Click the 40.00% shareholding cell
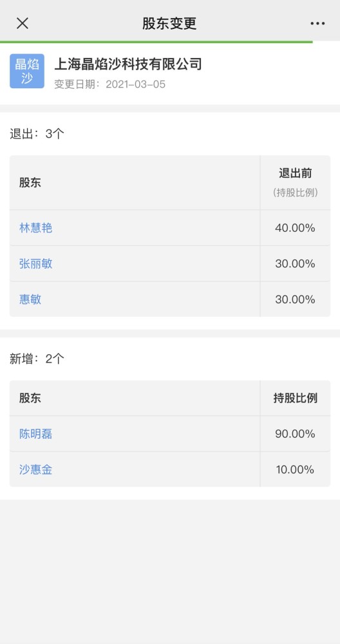 (x=295, y=228)
